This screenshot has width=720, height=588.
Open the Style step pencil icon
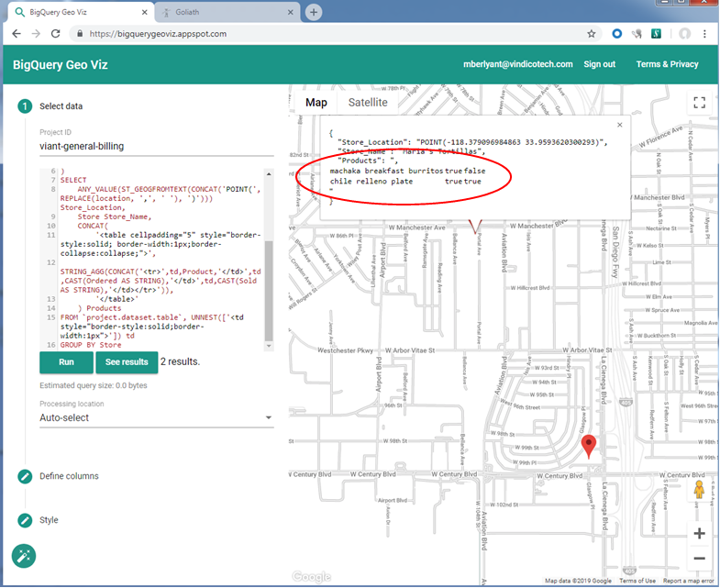25,520
